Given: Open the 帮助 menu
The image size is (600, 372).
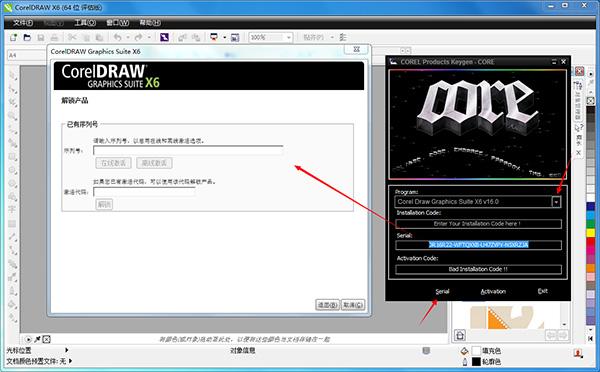Looking at the screenshot, I should point(150,23).
